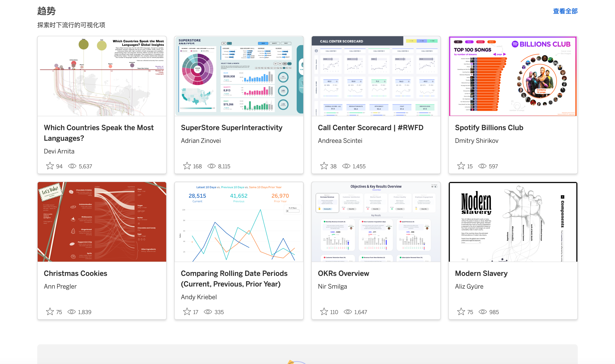Click eye views icon beside 1,647
The height and width of the screenshot is (364, 615).
348,312
